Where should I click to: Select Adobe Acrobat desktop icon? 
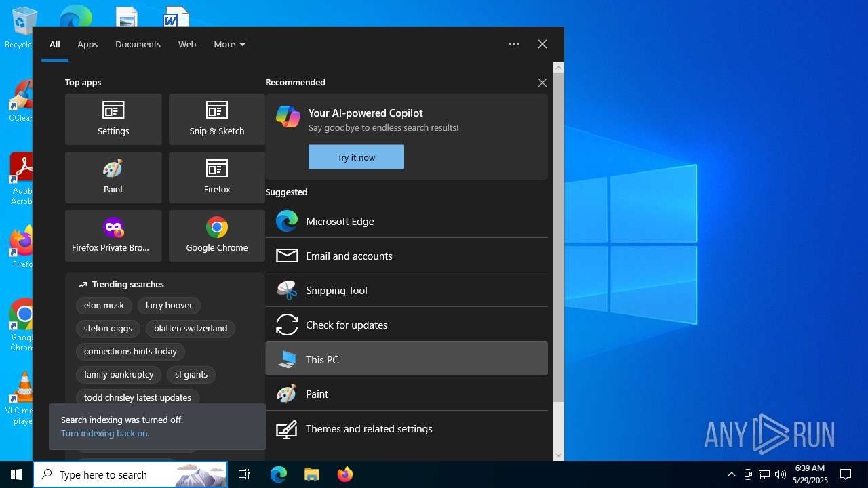[x=22, y=179]
